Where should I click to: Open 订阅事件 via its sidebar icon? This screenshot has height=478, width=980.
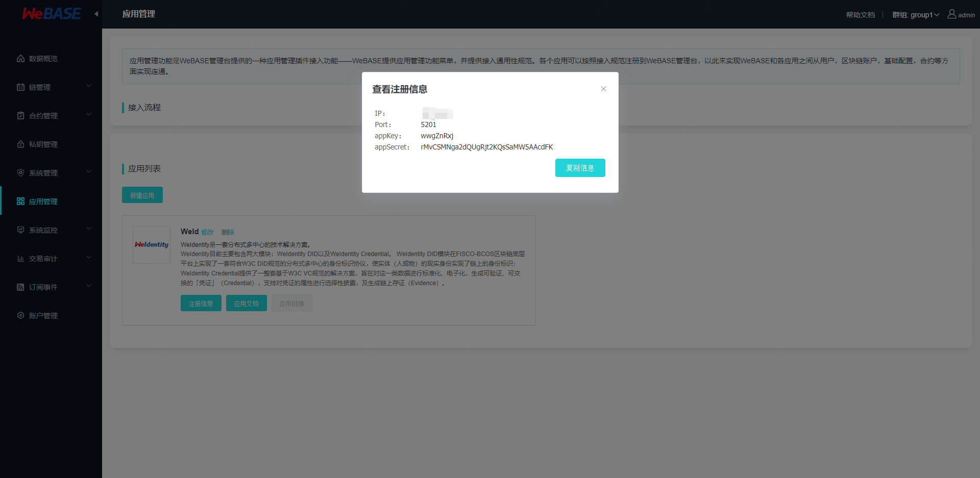[20, 287]
